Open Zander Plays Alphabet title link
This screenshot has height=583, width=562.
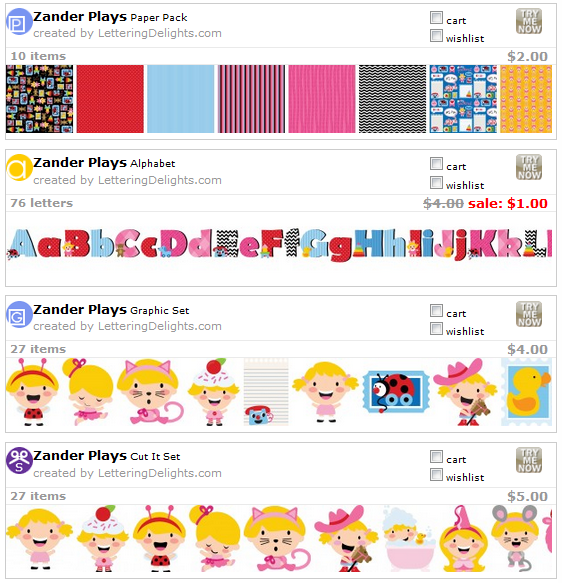tap(104, 163)
